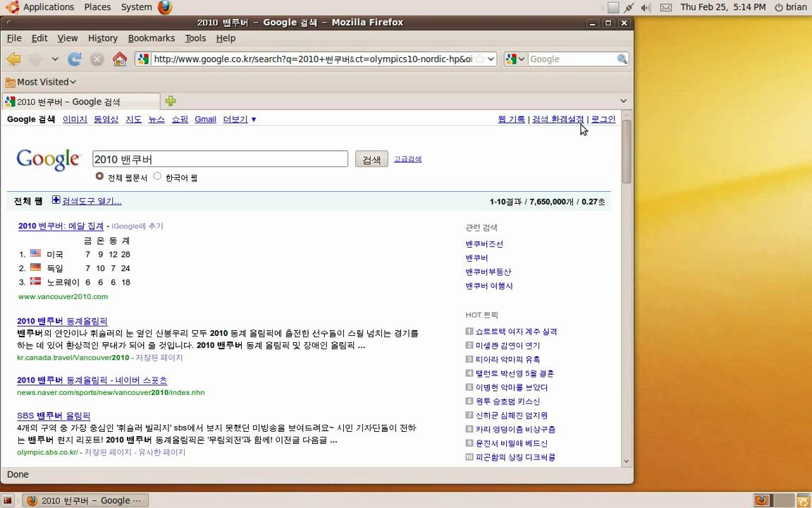
Task: Open a new tab with the plus icon
Action: (x=171, y=101)
